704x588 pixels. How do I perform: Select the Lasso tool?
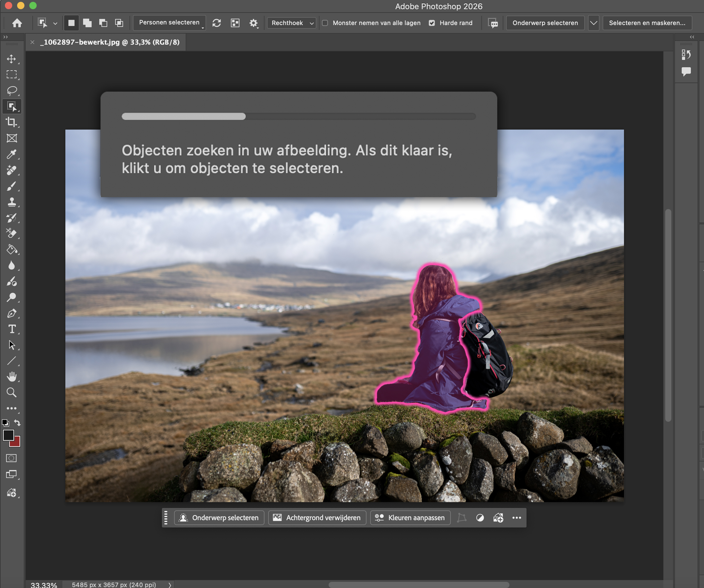(11, 90)
